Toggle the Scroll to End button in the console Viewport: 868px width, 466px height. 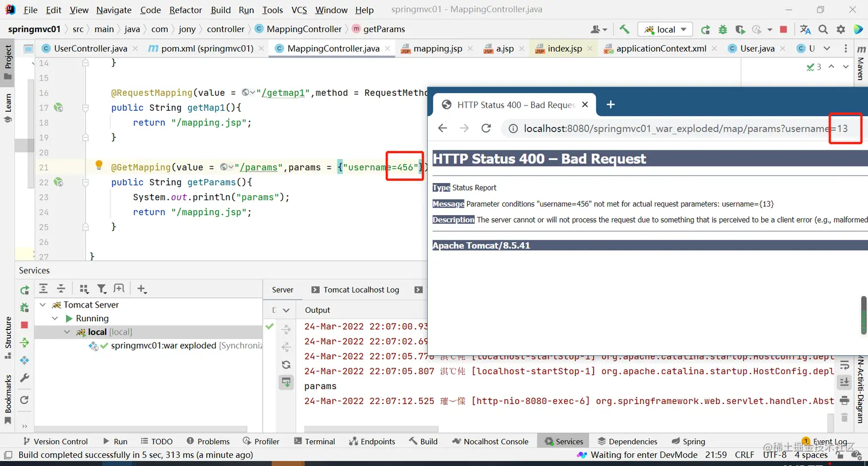[844, 382]
